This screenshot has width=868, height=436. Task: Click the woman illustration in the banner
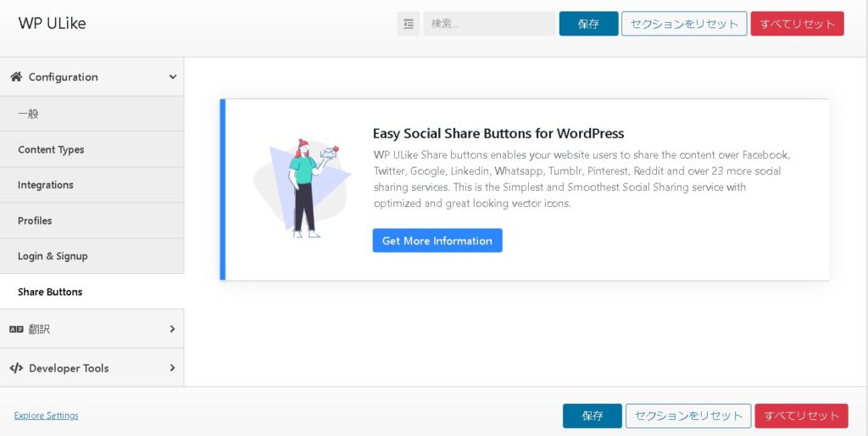303,187
